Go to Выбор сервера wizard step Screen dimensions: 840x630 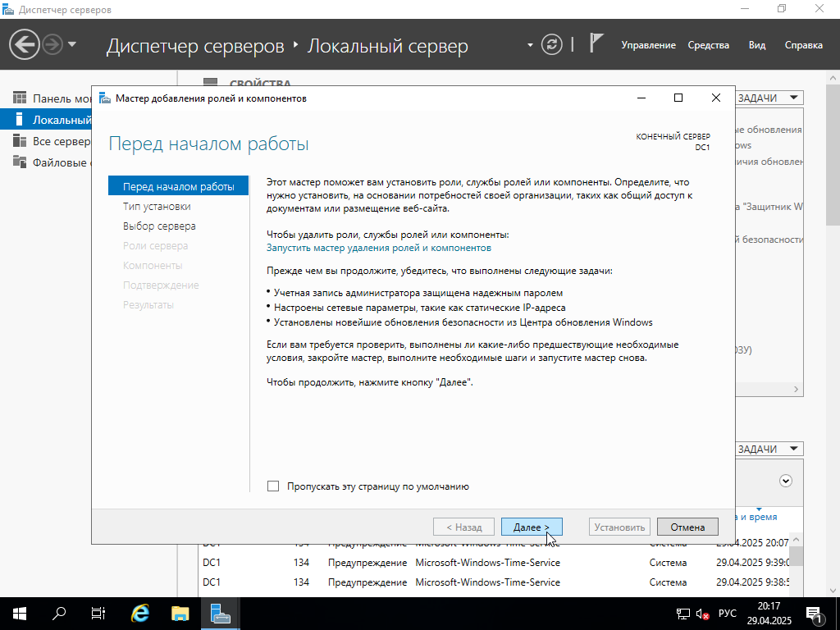tap(159, 226)
